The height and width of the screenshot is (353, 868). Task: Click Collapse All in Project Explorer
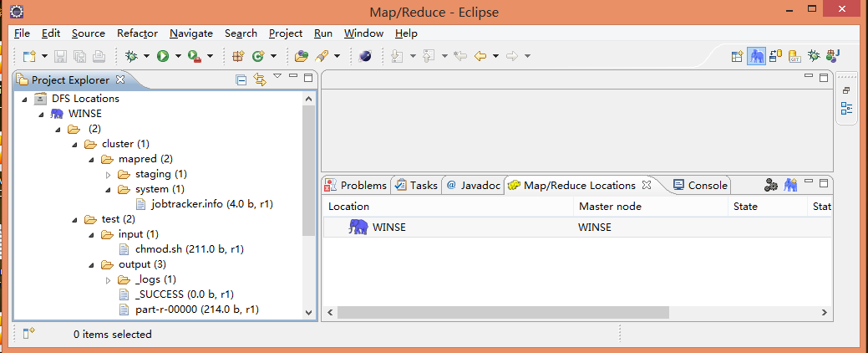[x=241, y=79]
